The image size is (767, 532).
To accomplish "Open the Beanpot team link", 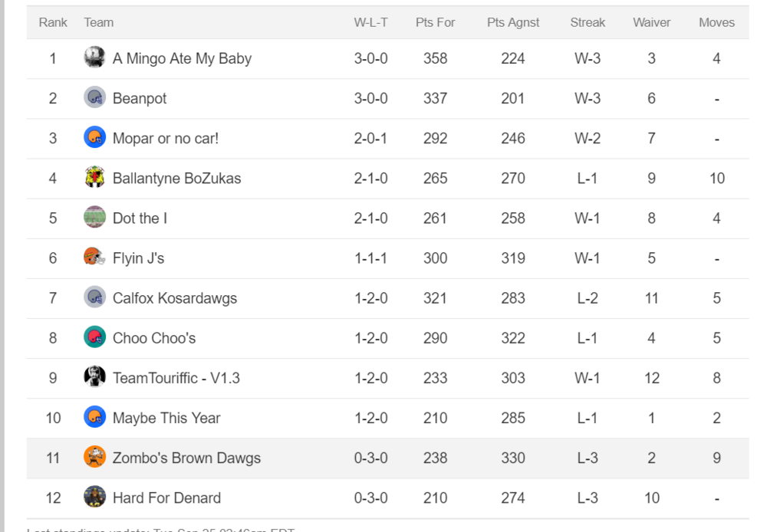I will coord(140,98).
